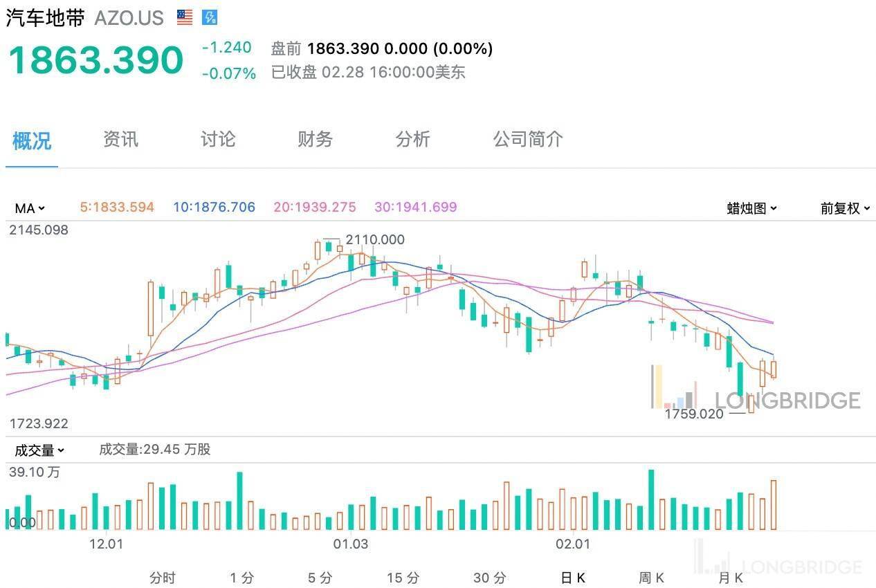Viewport: 876px width, 588px height.
Task: Open the 成交量 volume indicator dropdown
Action: pos(38,450)
